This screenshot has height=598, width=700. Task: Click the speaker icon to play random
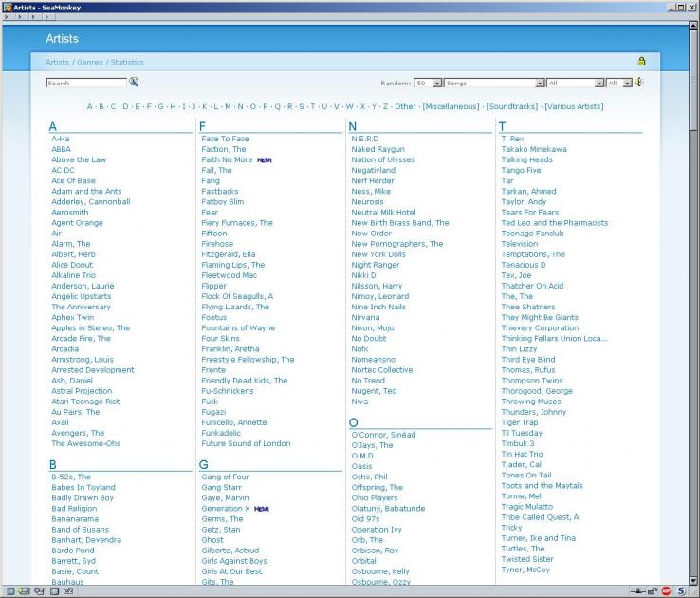pos(639,83)
